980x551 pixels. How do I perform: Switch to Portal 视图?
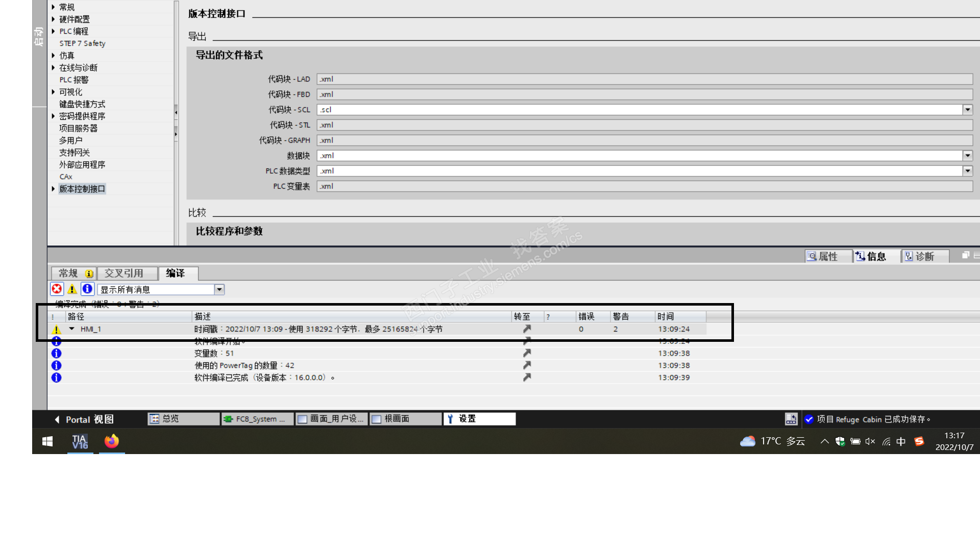pyautogui.click(x=84, y=419)
